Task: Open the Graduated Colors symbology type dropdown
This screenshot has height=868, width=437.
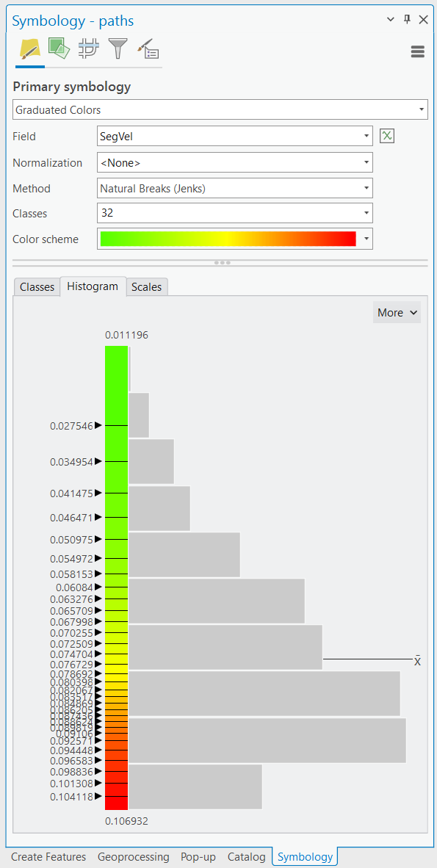Action: [x=220, y=109]
